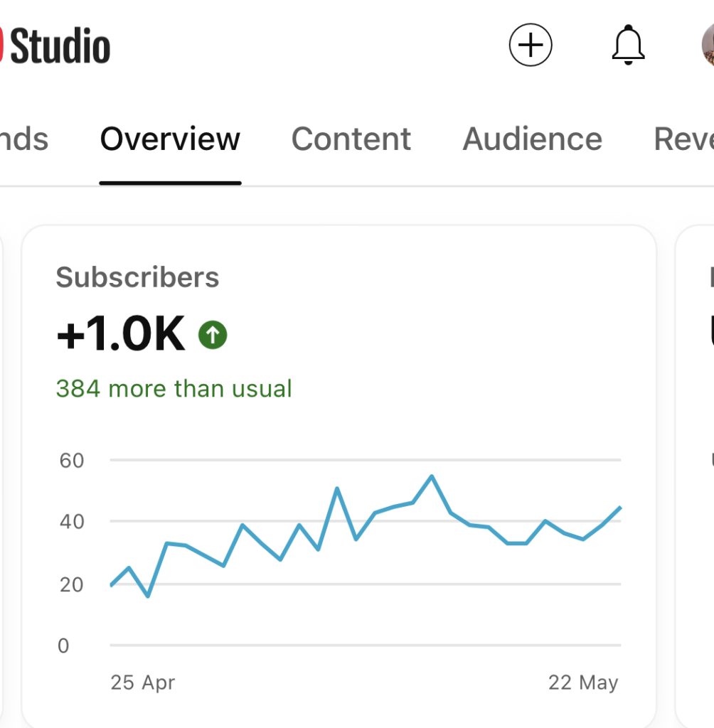Image resolution: width=714 pixels, height=728 pixels.
Task: Go to the cut-off Trends tab
Action: click(23, 139)
